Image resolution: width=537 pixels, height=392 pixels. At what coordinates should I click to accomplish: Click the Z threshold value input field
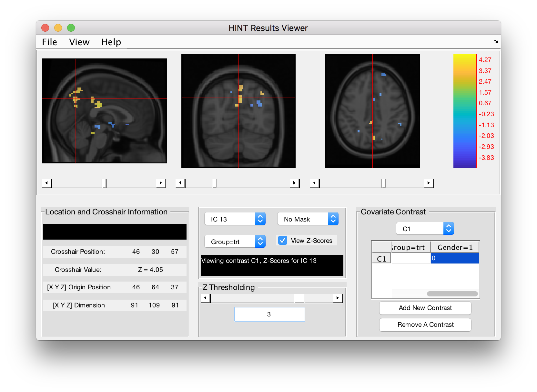point(269,314)
